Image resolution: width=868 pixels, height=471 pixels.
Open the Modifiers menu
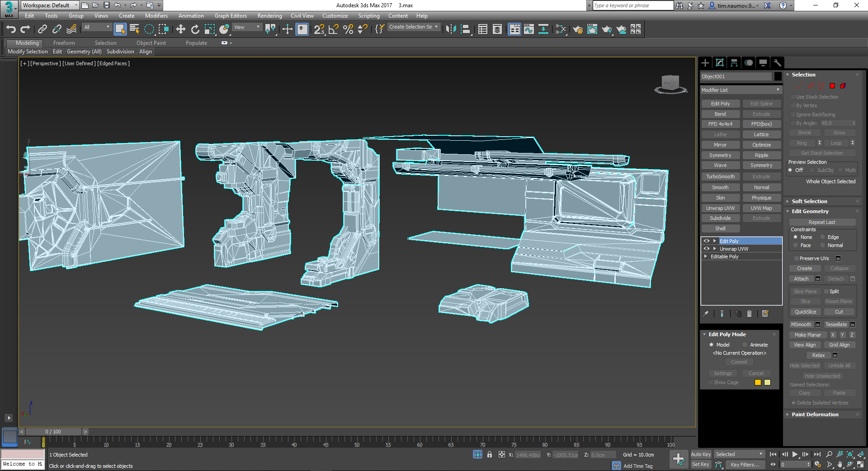[x=156, y=16]
